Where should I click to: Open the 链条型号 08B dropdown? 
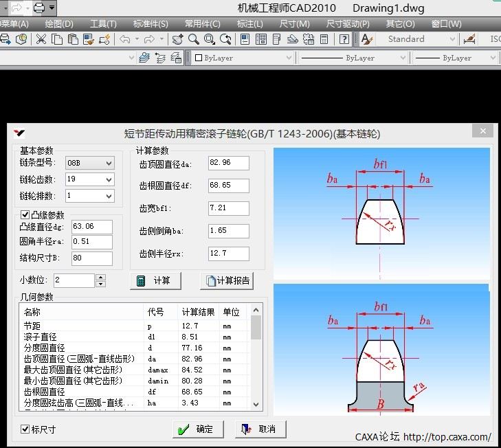tap(108, 163)
